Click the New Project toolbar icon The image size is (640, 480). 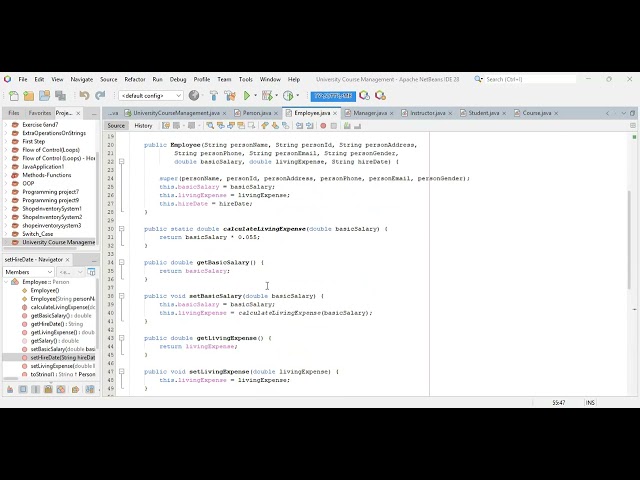coord(29,96)
